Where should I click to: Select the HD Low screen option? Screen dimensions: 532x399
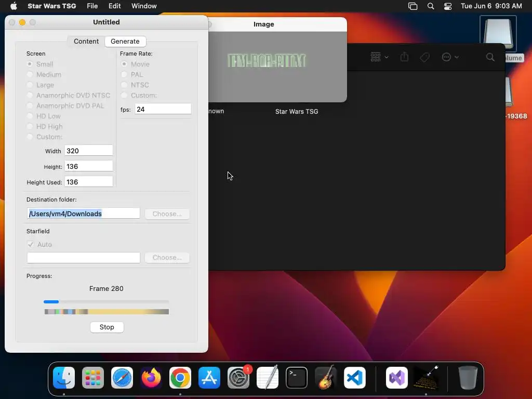click(30, 116)
